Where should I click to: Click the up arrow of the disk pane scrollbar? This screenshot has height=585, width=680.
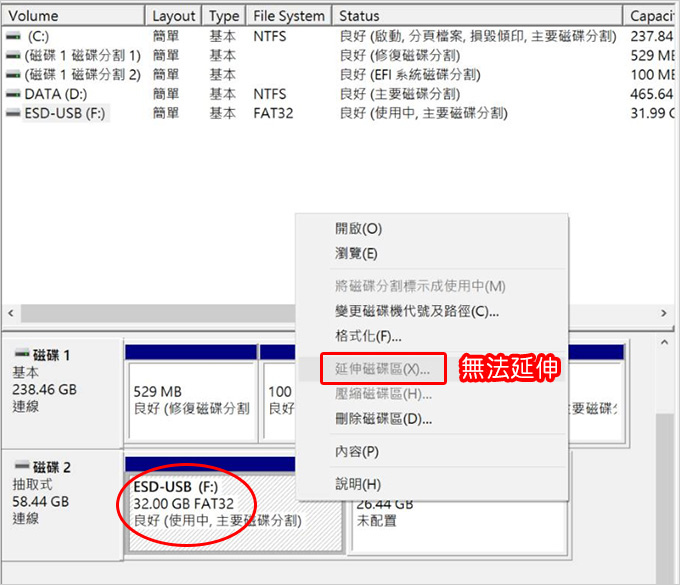(664, 343)
